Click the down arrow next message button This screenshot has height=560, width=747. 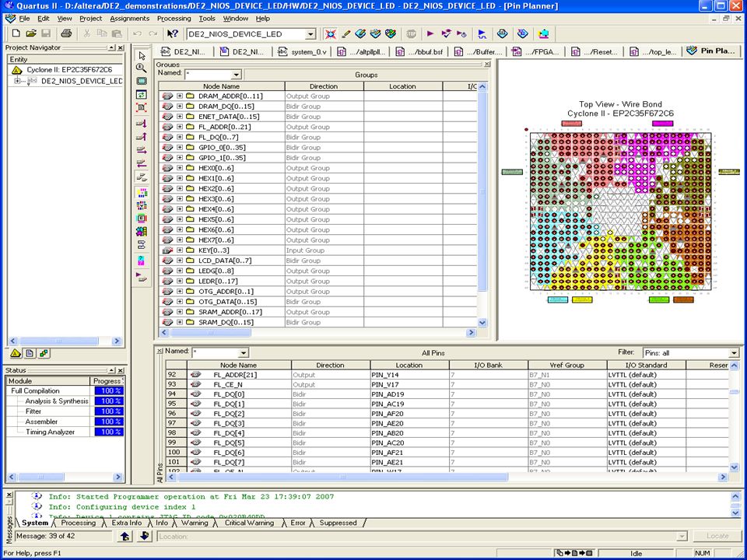(x=145, y=536)
